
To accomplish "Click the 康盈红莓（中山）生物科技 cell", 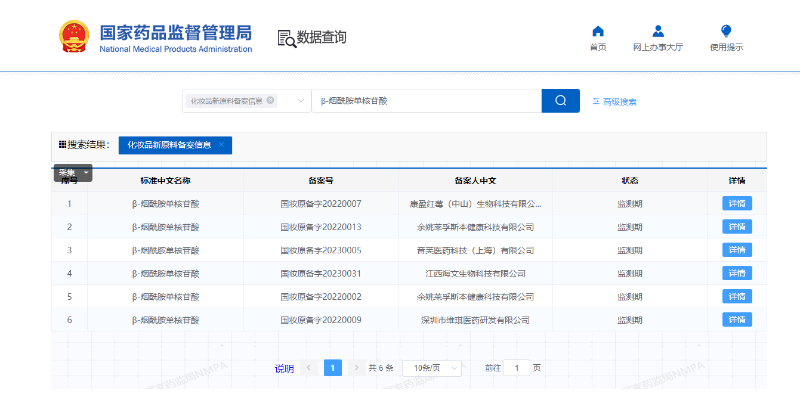I will pos(476,204).
